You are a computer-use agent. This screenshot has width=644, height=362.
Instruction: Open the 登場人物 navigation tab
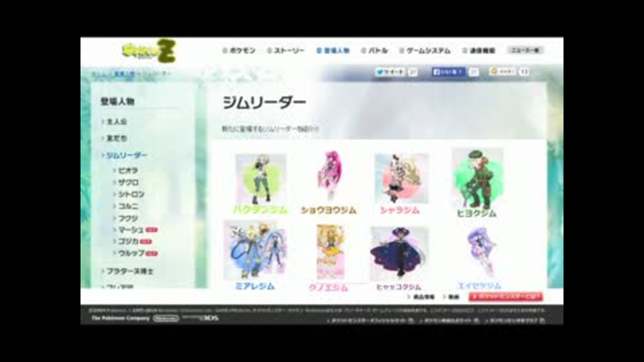click(333, 50)
